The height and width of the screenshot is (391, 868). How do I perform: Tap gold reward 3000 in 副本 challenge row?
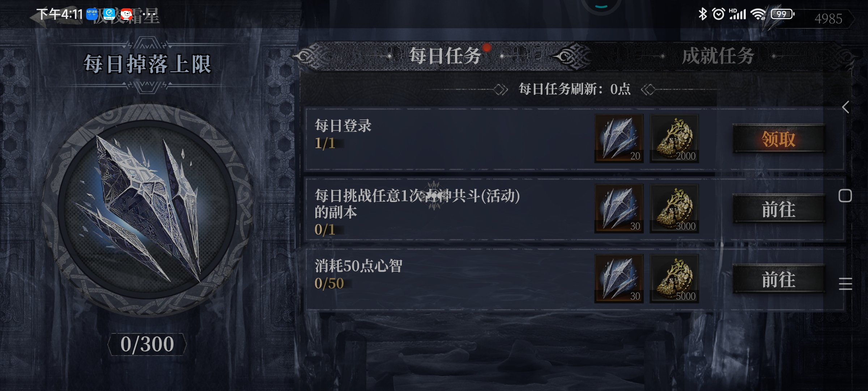point(674,209)
